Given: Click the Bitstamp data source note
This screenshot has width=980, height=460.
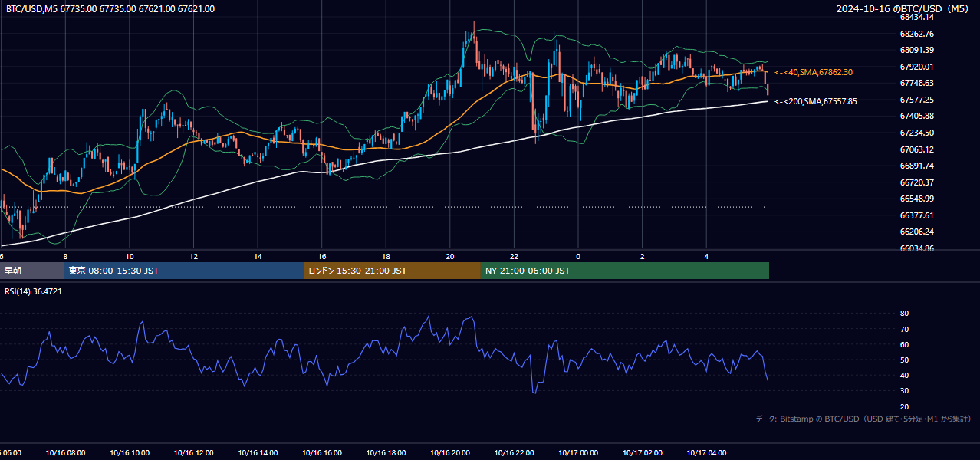Looking at the screenshot, I should click(863, 419).
